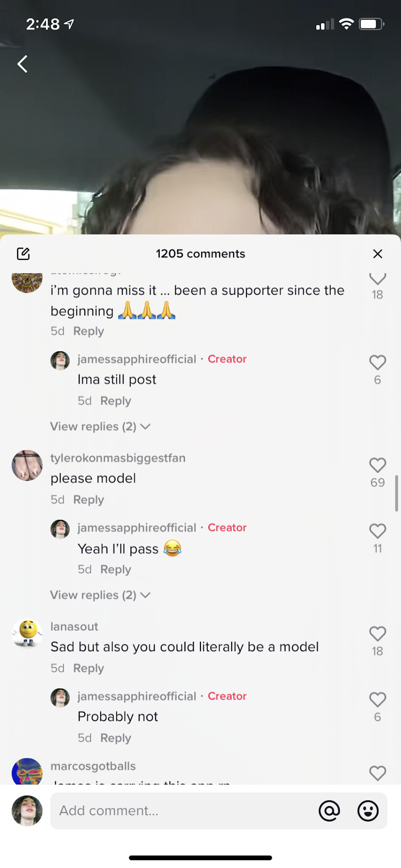This screenshot has width=401, height=868.
Task: Reply to 'please model' comment
Action: (89, 500)
